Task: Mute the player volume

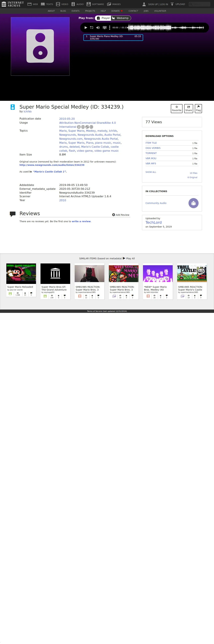Action: [98, 27]
